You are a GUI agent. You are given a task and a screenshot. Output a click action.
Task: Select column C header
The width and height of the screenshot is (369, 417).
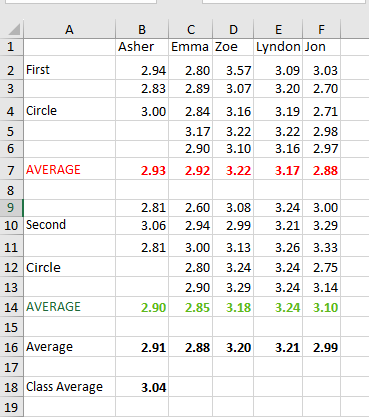coord(191,30)
